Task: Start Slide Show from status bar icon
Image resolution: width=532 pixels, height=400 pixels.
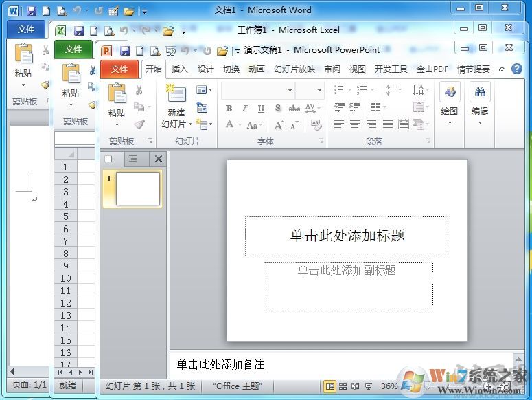Action: (x=368, y=386)
